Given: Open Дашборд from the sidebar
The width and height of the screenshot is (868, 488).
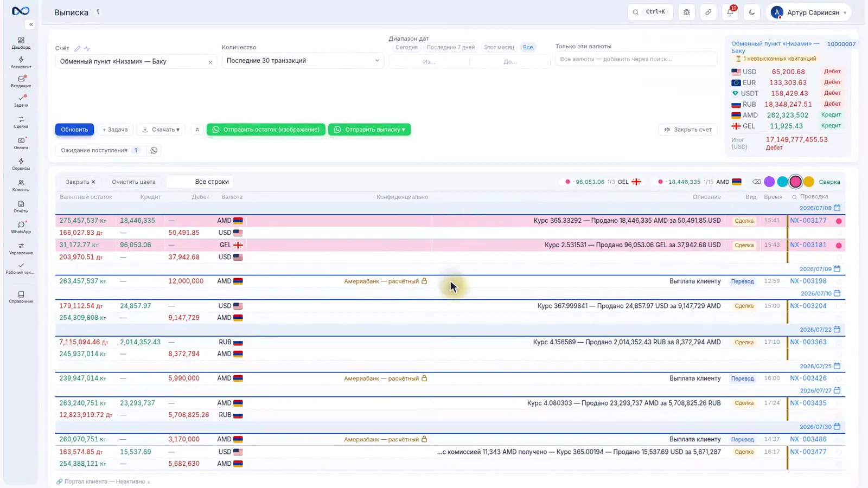Looking at the screenshot, I should point(21,43).
